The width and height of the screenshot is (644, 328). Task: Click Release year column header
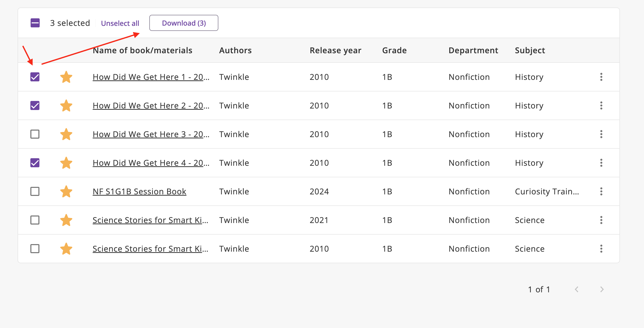click(x=335, y=50)
